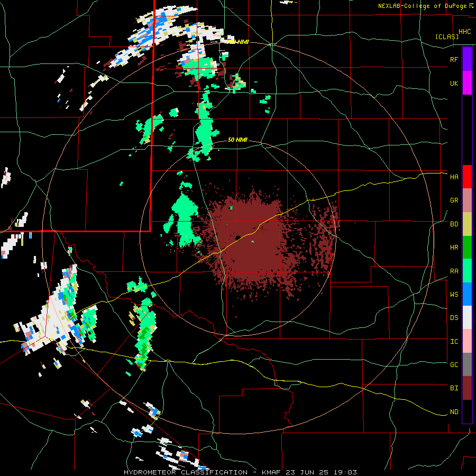Click the [CLAS] legend heading
The height and width of the screenshot is (476, 476).
pos(447,36)
